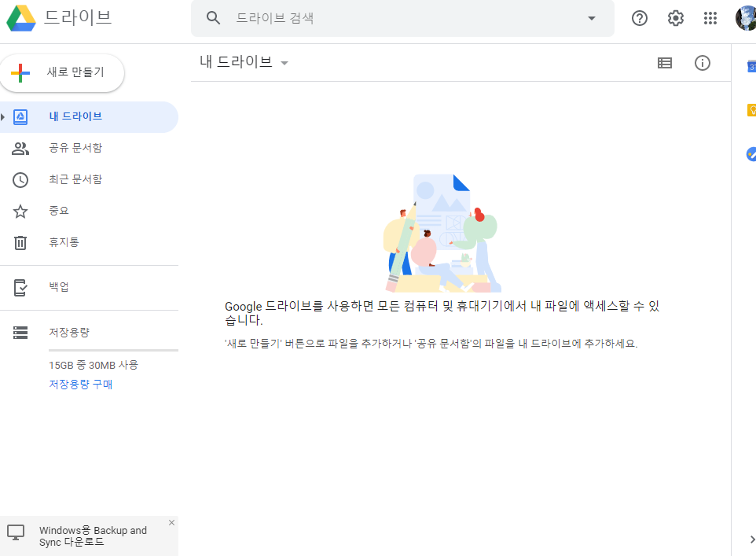The height and width of the screenshot is (556, 756).
Task: Open 중요 in sidebar
Action: click(90, 211)
